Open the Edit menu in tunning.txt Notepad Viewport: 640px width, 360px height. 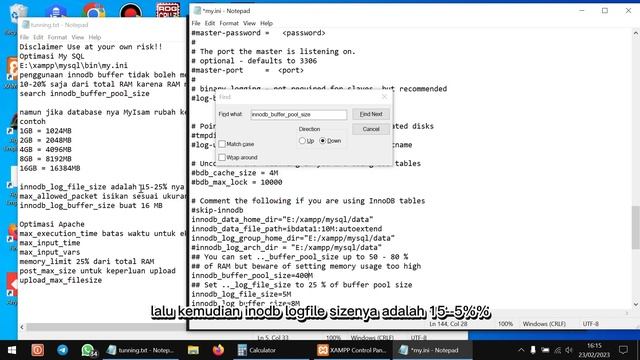[x=38, y=37]
